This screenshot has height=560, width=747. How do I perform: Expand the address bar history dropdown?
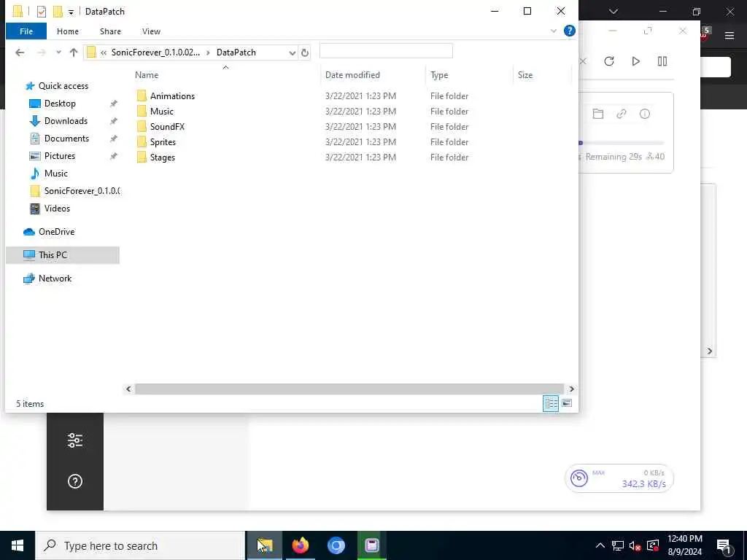click(292, 52)
